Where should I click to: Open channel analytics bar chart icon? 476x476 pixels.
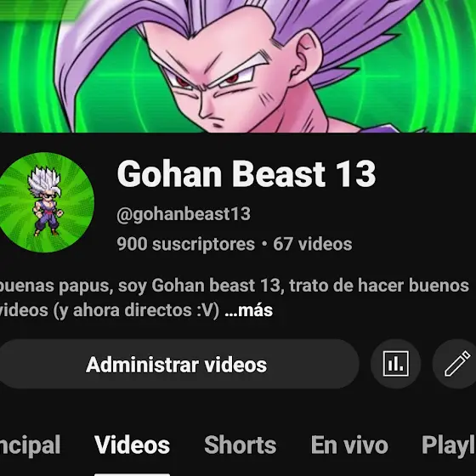395,364
